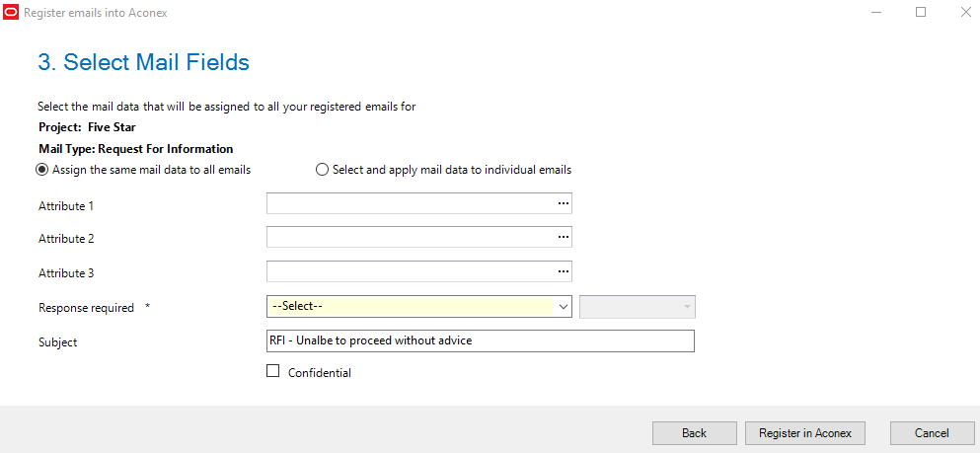
Task: Click Register in Aconex button
Action: coord(805,433)
